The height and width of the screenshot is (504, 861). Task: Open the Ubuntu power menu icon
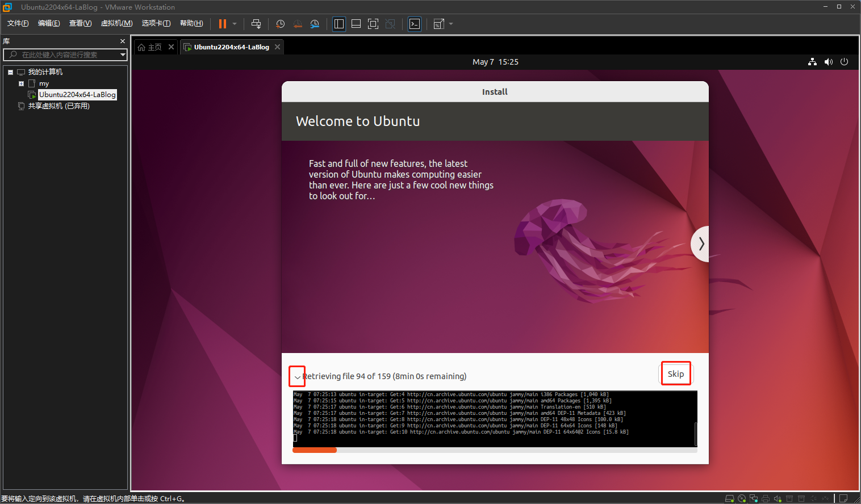845,62
